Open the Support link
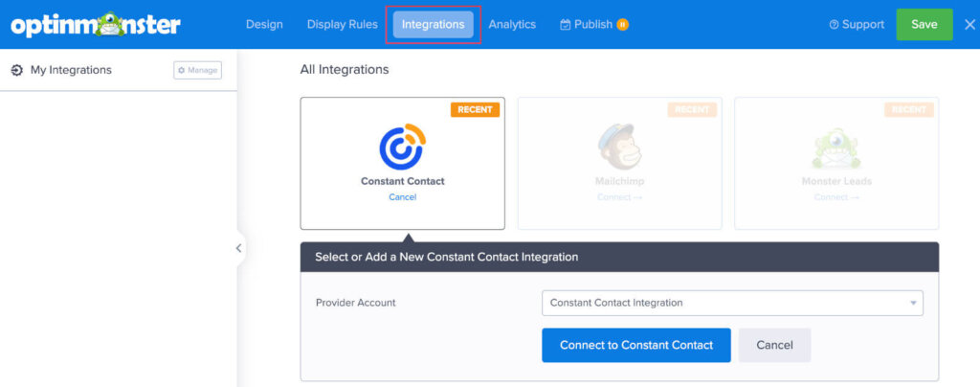The width and height of the screenshot is (980, 387). click(857, 24)
